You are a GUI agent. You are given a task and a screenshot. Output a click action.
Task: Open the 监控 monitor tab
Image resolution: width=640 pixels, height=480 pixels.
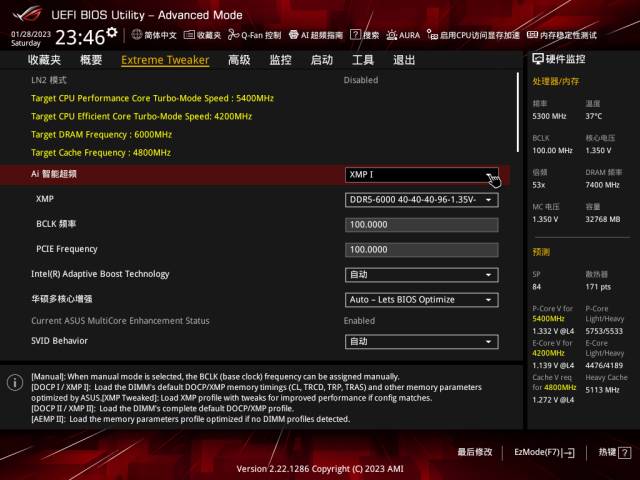pyautogui.click(x=280, y=60)
